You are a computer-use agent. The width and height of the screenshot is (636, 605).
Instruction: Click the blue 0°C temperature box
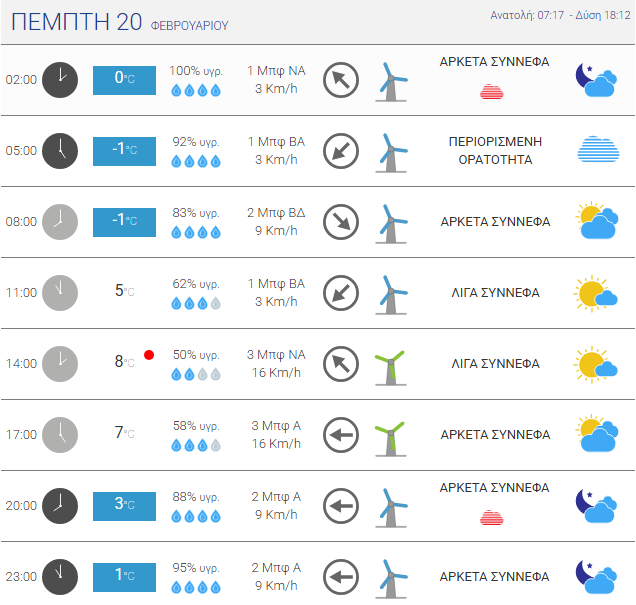tap(124, 80)
